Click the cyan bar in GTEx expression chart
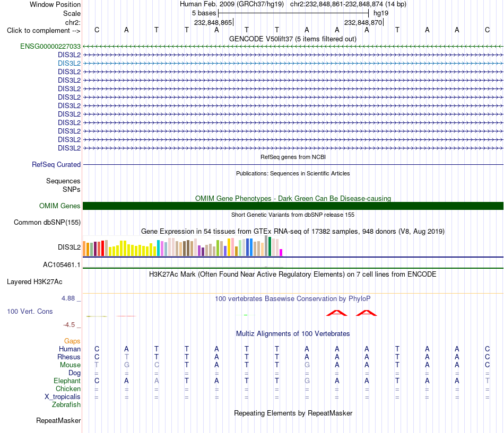This screenshot has width=504, height=433. click(158, 248)
